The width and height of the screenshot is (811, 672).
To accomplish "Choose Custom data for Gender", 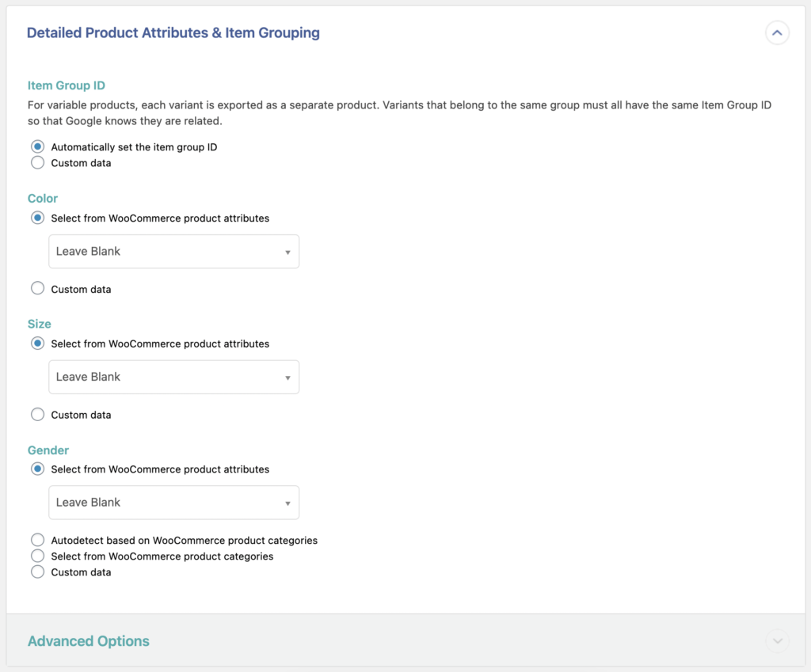I will [x=37, y=571].
